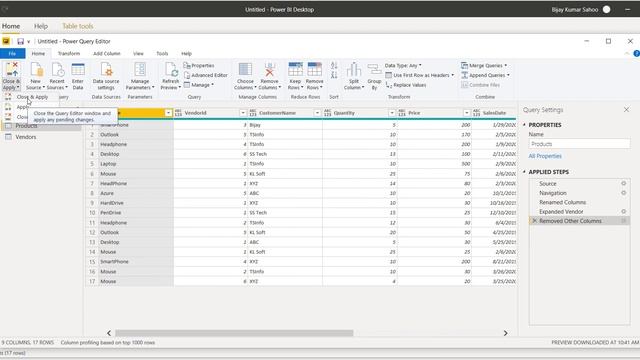Open the Data Type: Any dropdown
640x360 pixels.
pyautogui.click(x=403, y=65)
